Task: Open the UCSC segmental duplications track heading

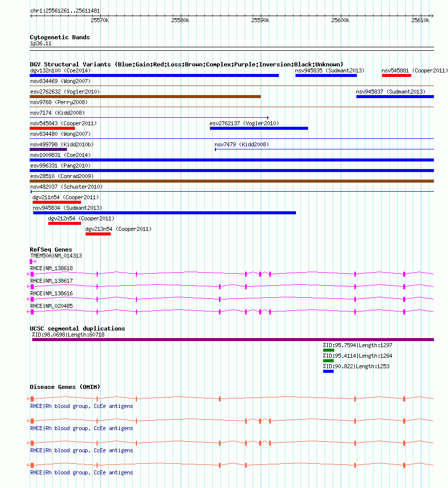Action: pyautogui.click(x=77, y=329)
